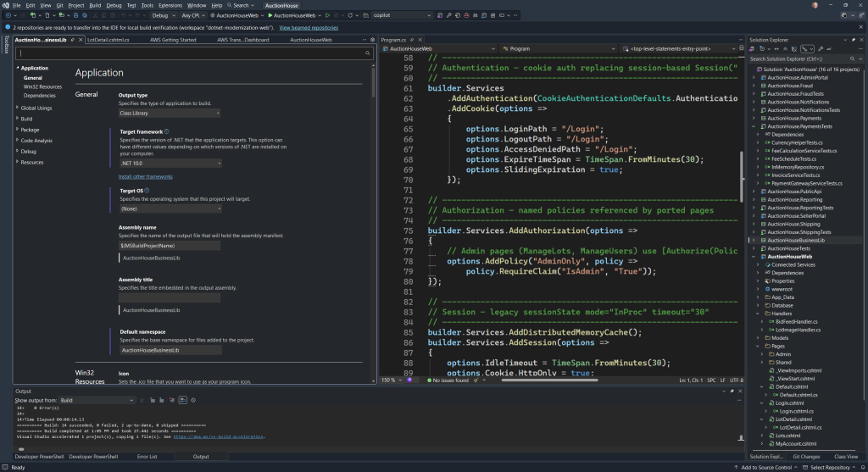Click Solution Explorer search magnifier icon
This screenshot has height=472, width=868.
[x=853, y=58]
